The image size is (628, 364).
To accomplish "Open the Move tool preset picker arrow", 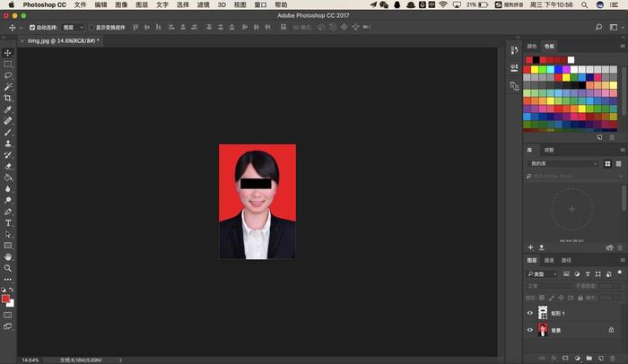I will (x=22, y=28).
